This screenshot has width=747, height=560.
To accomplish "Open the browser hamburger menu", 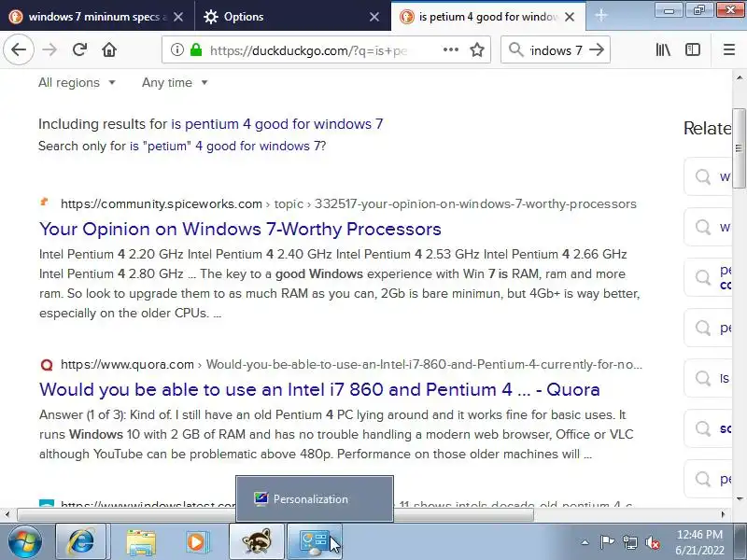I will 729,49.
